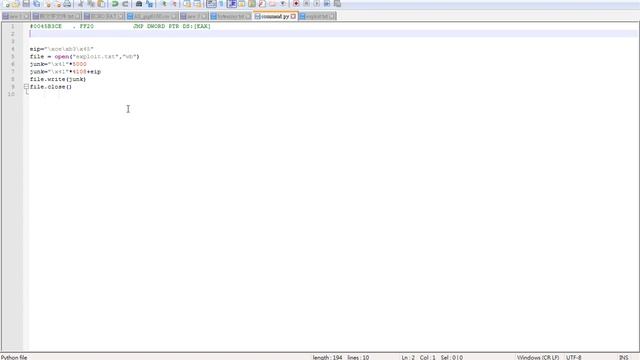640x360 pixels.
Task: Undo the last edit with the green arrow
Action: point(115,4)
